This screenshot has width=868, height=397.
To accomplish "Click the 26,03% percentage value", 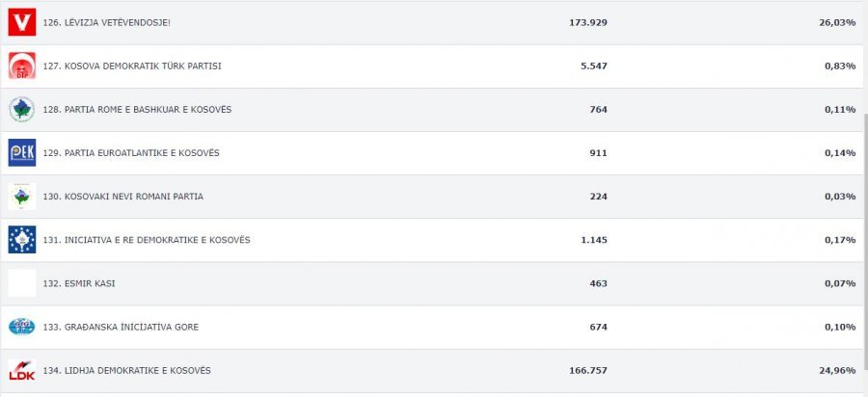I will [837, 23].
